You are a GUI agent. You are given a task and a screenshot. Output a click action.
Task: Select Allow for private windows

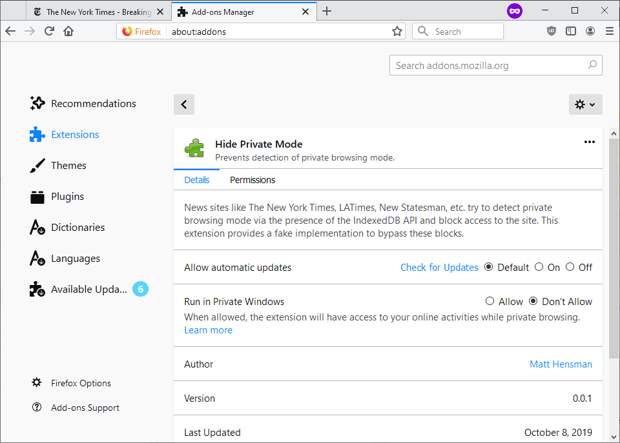[490, 301]
